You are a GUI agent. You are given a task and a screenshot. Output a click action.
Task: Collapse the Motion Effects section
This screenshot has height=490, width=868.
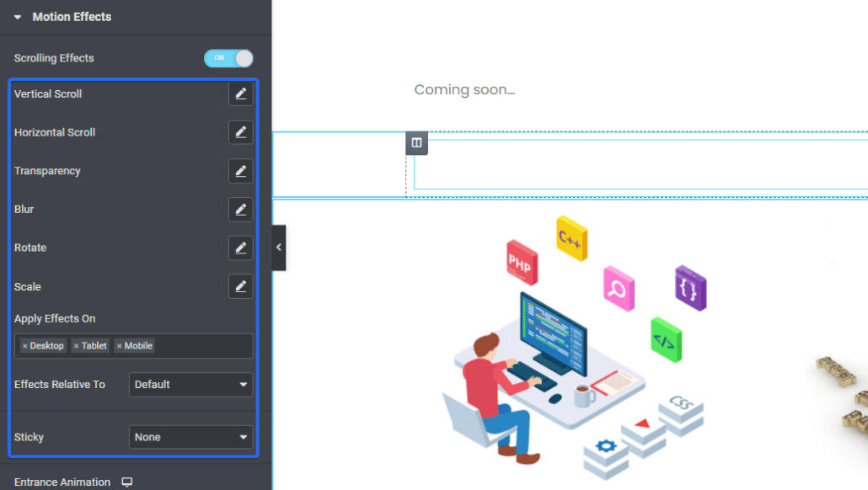point(18,17)
